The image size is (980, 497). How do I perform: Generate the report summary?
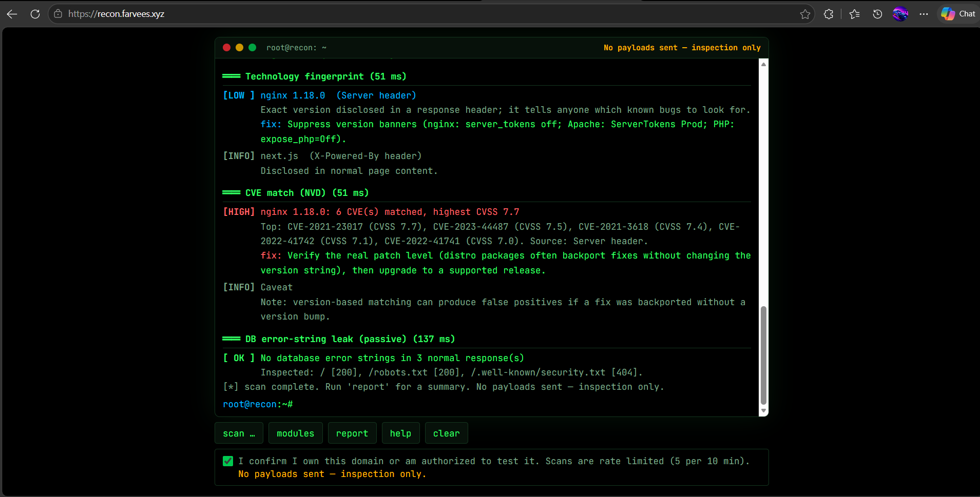pyautogui.click(x=352, y=433)
